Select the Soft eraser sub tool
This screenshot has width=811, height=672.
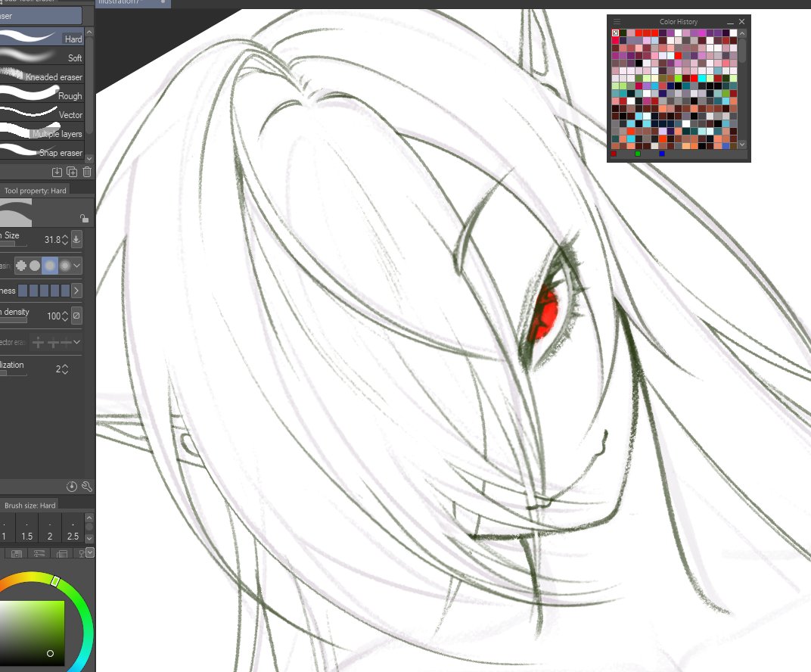[42, 57]
